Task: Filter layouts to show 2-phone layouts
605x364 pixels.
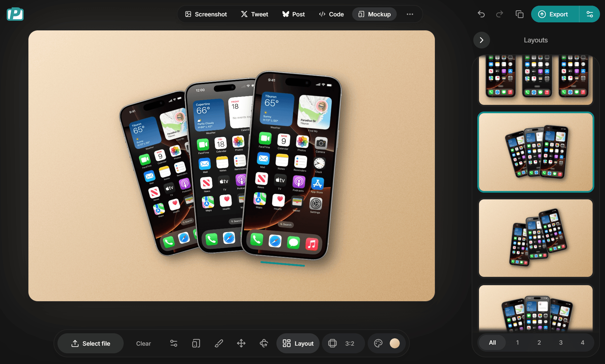Action: pyautogui.click(x=539, y=342)
